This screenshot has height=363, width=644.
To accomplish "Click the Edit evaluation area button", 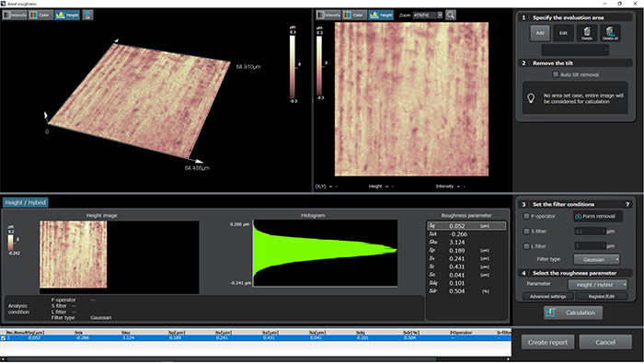I will 563,33.
